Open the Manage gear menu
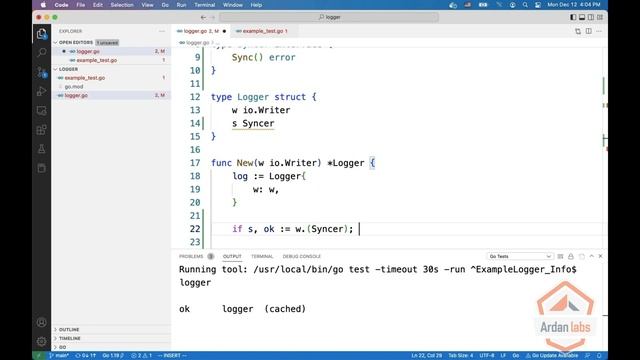The image size is (640, 360). [x=42, y=341]
